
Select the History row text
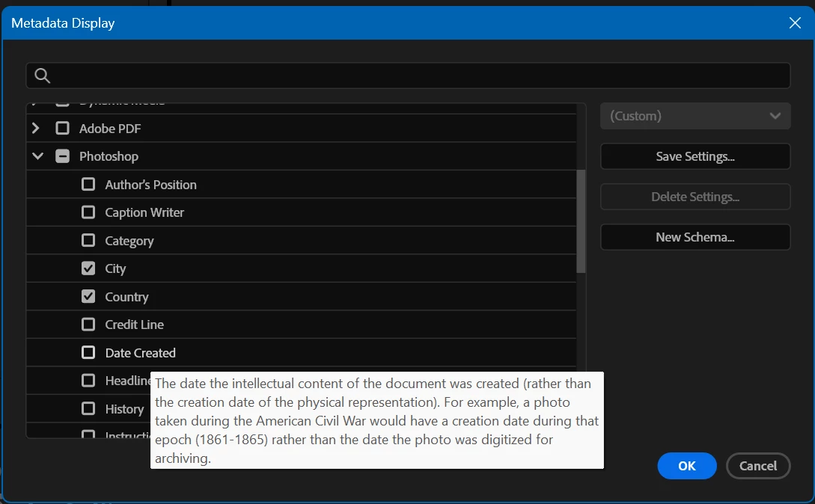click(124, 410)
